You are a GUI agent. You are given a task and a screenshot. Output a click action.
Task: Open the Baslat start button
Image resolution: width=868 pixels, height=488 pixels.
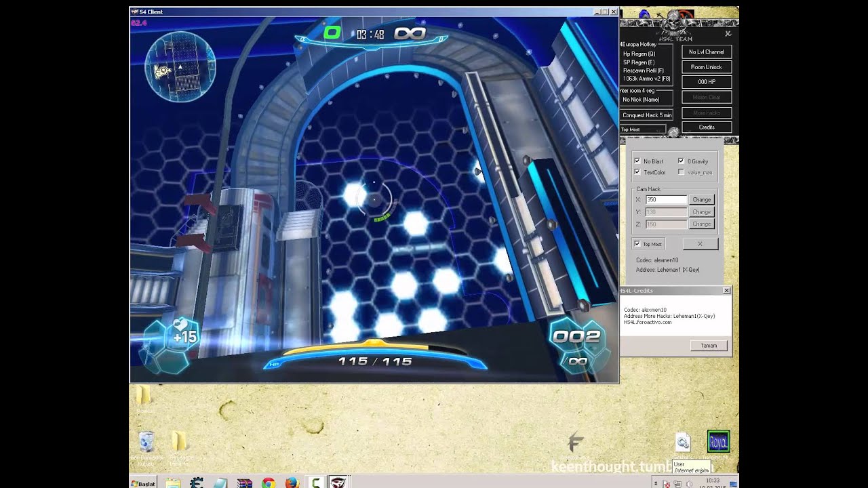(143, 483)
